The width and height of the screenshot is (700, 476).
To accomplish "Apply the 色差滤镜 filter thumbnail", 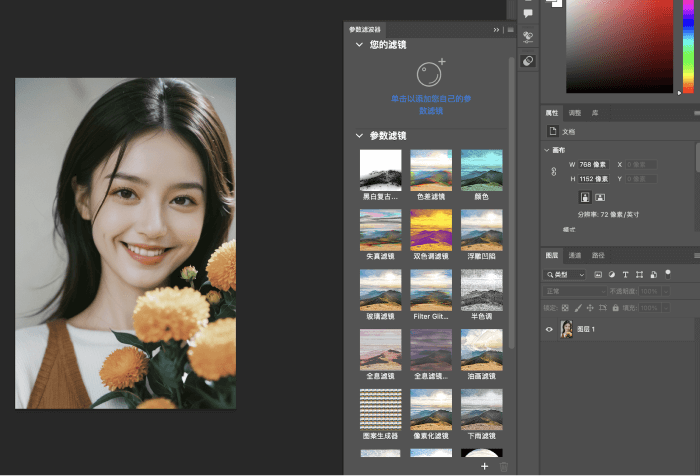I will (431, 170).
